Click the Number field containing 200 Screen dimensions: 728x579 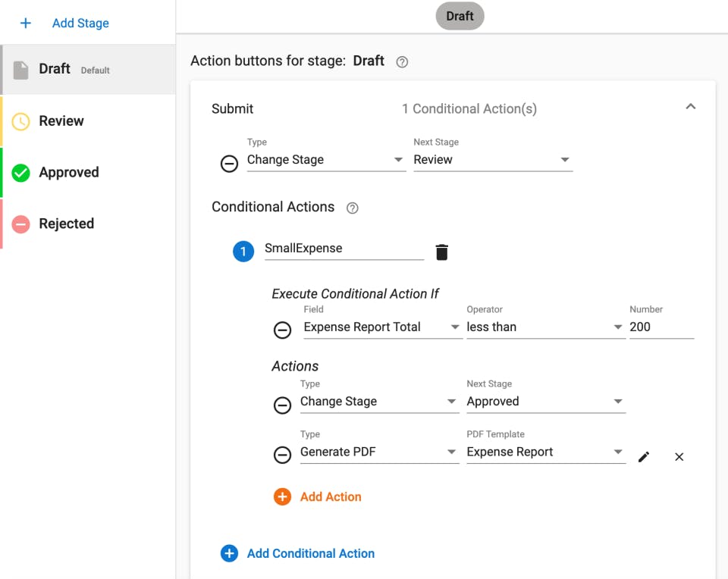coord(661,327)
